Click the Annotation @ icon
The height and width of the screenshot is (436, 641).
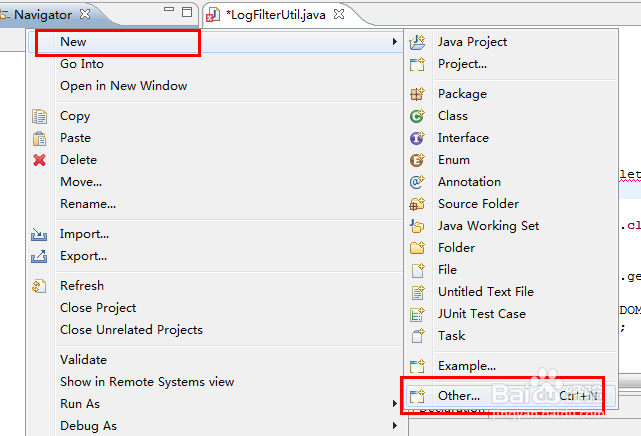pyautogui.click(x=418, y=182)
